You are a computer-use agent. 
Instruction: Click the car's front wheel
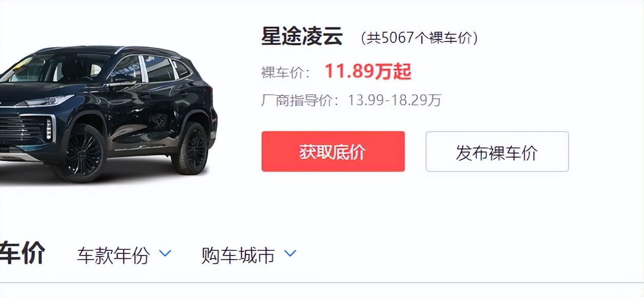pyautogui.click(x=82, y=154)
